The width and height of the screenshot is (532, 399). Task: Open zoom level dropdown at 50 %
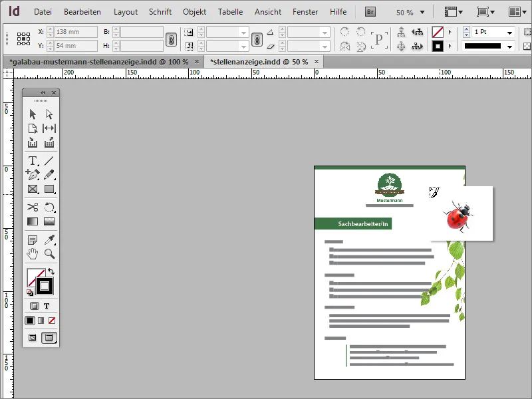422,12
